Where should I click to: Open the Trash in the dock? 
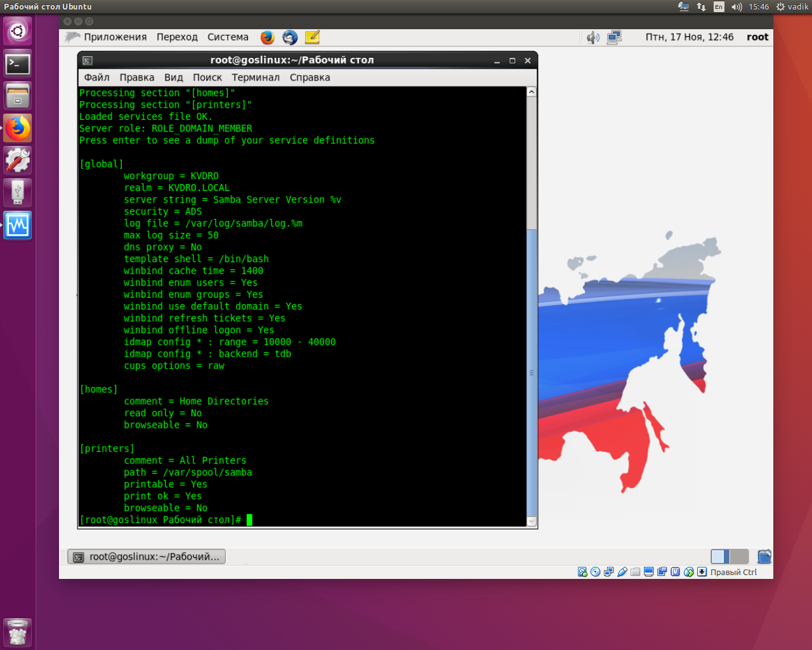(18, 633)
